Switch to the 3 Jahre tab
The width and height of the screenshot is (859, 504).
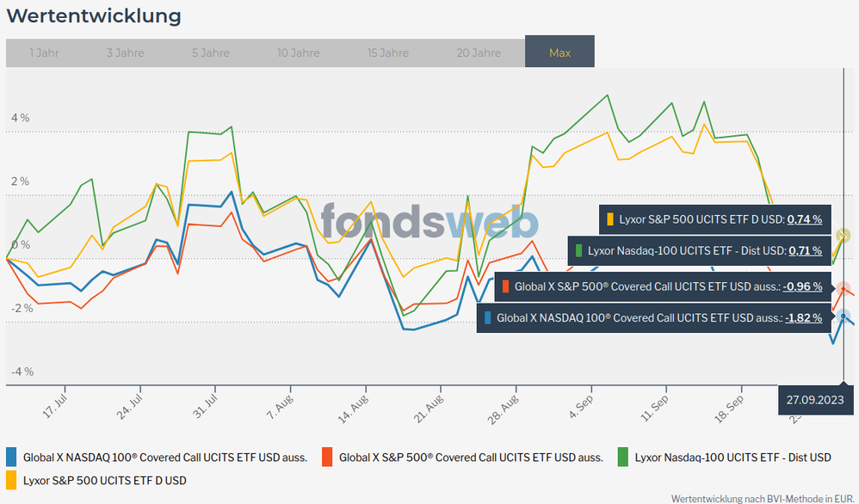[x=126, y=52]
